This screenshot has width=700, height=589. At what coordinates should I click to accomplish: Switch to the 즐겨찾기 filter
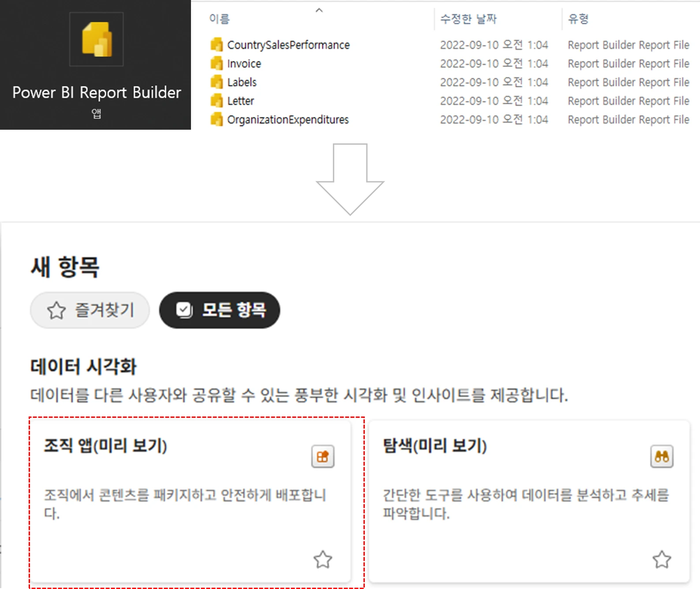pyautogui.click(x=90, y=310)
